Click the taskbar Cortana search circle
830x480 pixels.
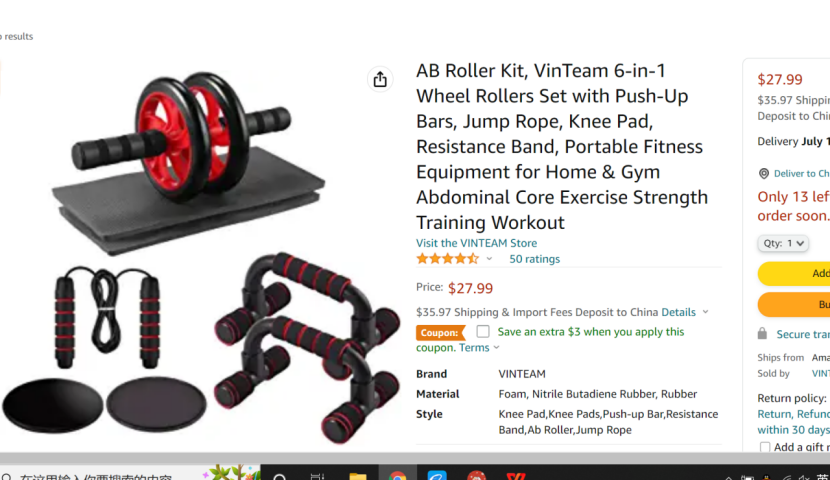coord(280,477)
